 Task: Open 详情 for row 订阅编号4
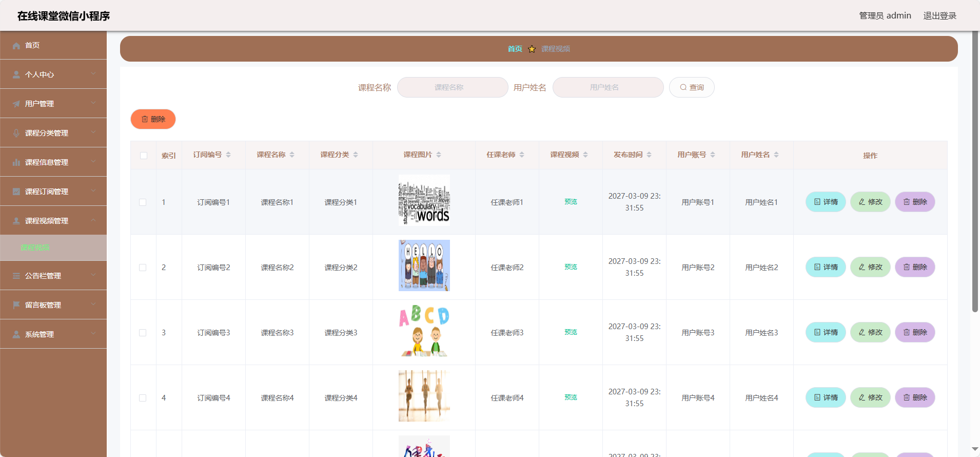pyautogui.click(x=826, y=397)
